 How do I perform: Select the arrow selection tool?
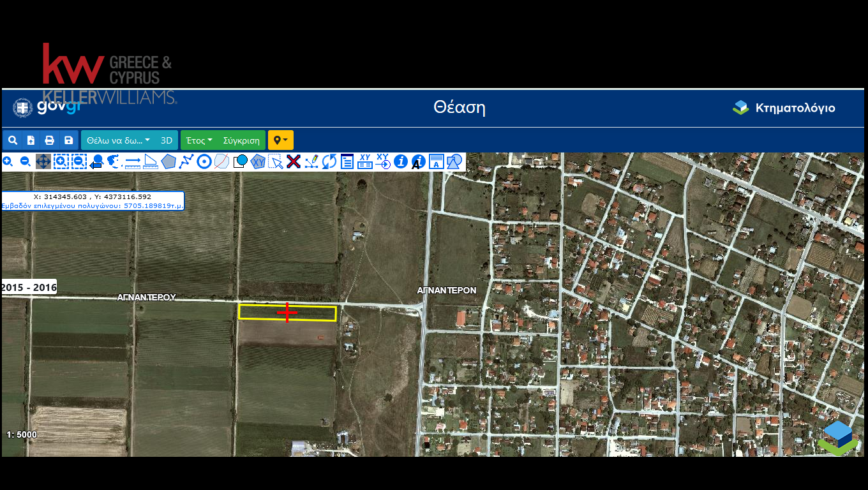[276, 161]
